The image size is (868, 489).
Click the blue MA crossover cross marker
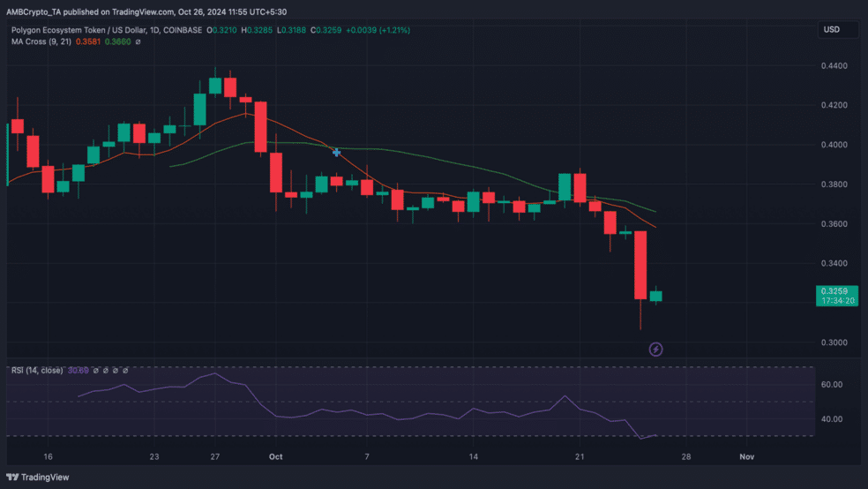click(x=337, y=153)
